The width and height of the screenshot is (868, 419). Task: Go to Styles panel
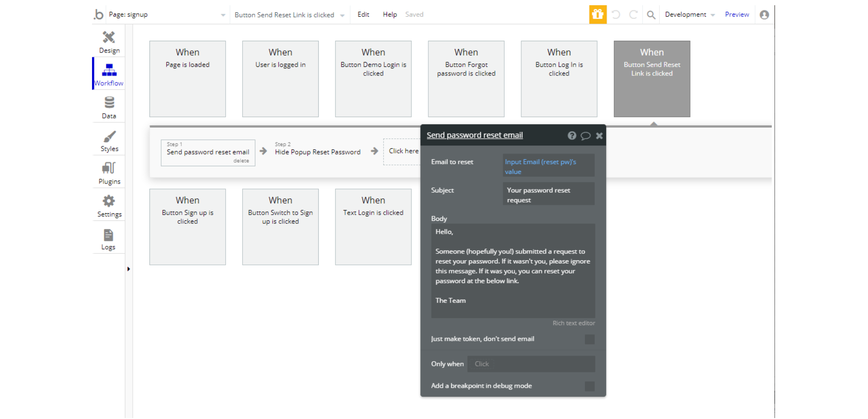point(109,140)
